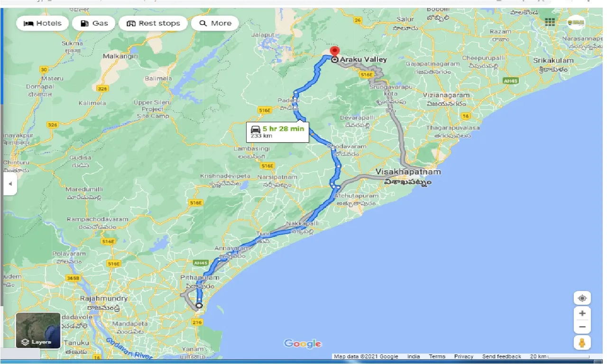This screenshot has height=364, width=607.
Task: Click the India region link
Action: pyautogui.click(x=413, y=356)
